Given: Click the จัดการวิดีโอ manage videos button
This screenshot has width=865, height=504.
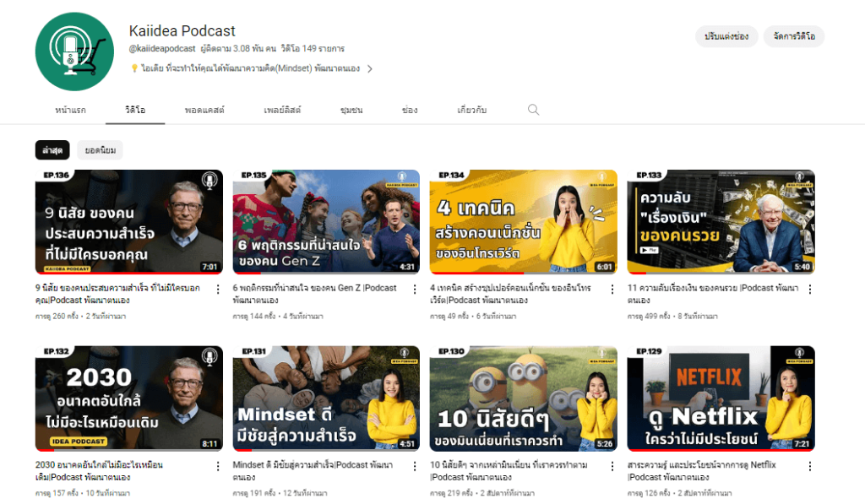Looking at the screenshot, I should point(794,36).
